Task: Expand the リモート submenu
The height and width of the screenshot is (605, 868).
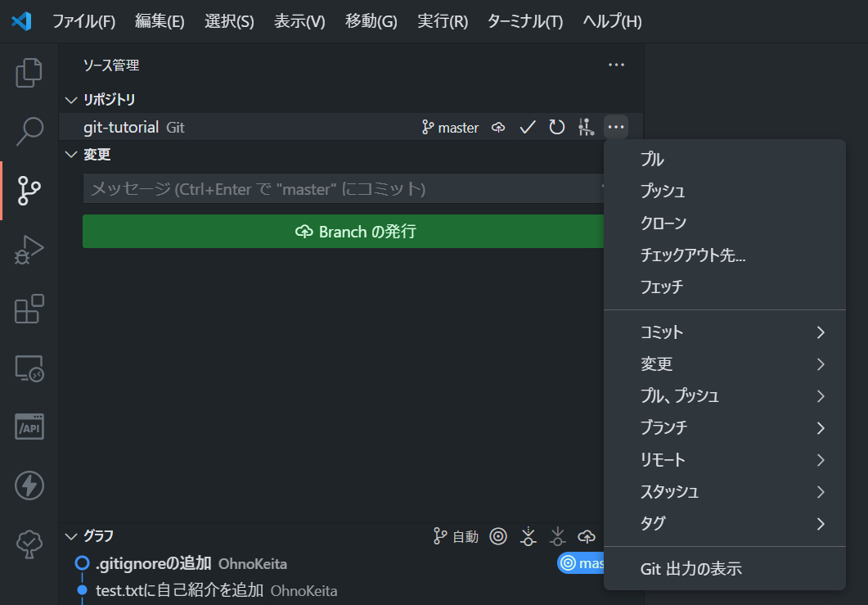Action: point(725,460)
